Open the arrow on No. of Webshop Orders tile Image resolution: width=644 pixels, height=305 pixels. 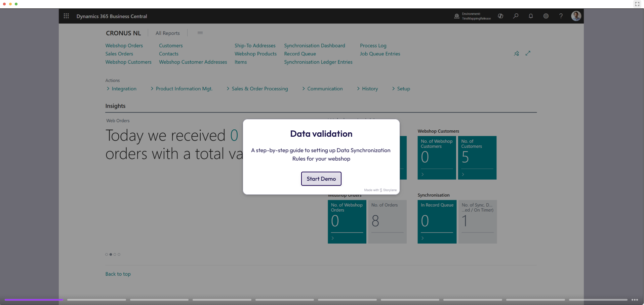click(333, 238)
